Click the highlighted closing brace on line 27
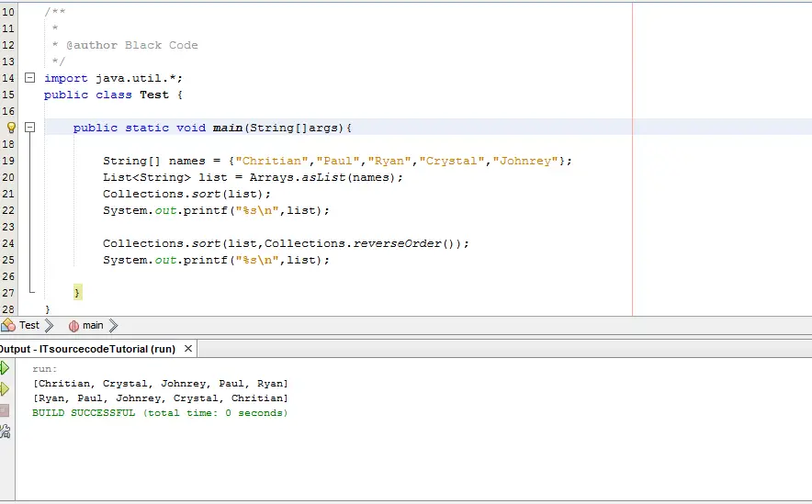The width and height of the screenshot is (812, 504). pyautogui.click(x=77, y=293)
